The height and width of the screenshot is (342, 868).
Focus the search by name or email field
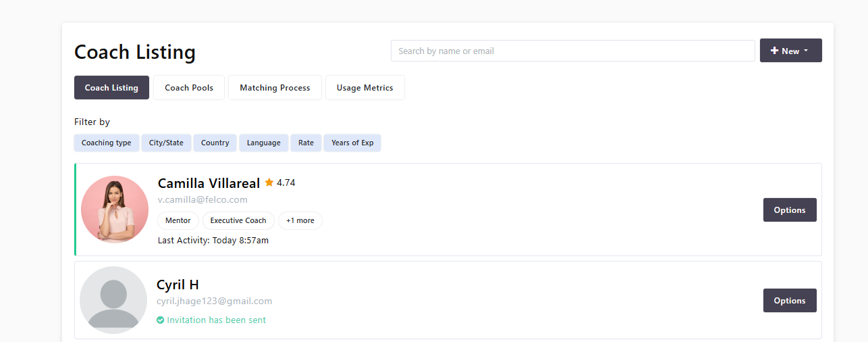(572, 51)
